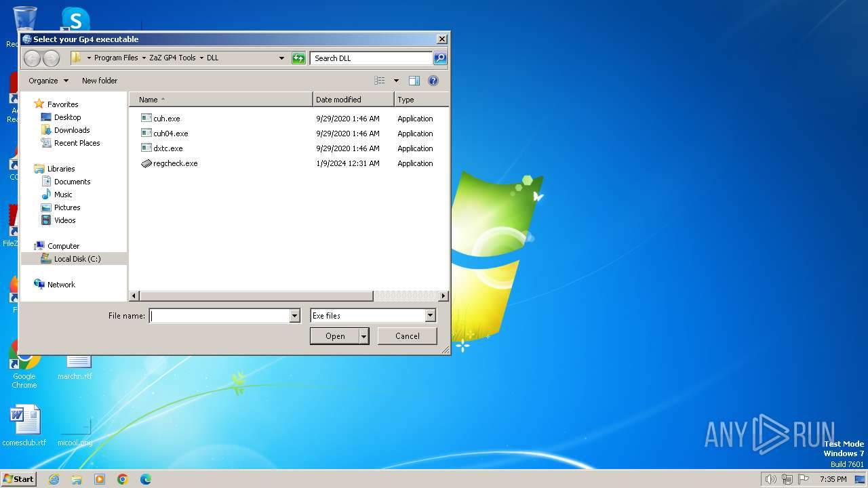
Task: Click the Open button
Action: pyautogui.click(x=335, y=336)
